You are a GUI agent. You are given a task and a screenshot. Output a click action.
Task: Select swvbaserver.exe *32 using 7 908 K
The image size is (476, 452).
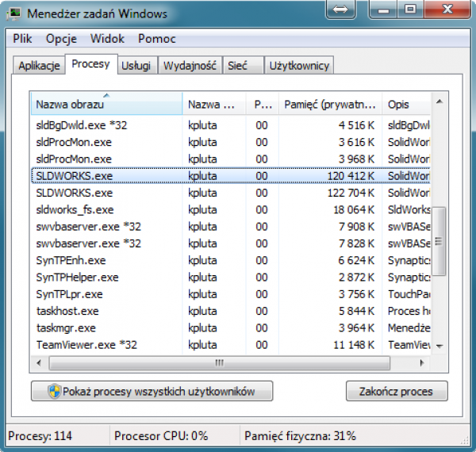click(x=230, y=227)
